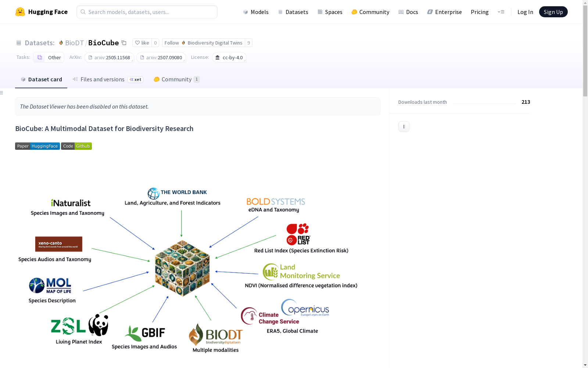Image resolution: width=588 pixels, height=368 pixels.
Task: Open the three-dot options menu in sidebar
Action: (x=404, y=127)
